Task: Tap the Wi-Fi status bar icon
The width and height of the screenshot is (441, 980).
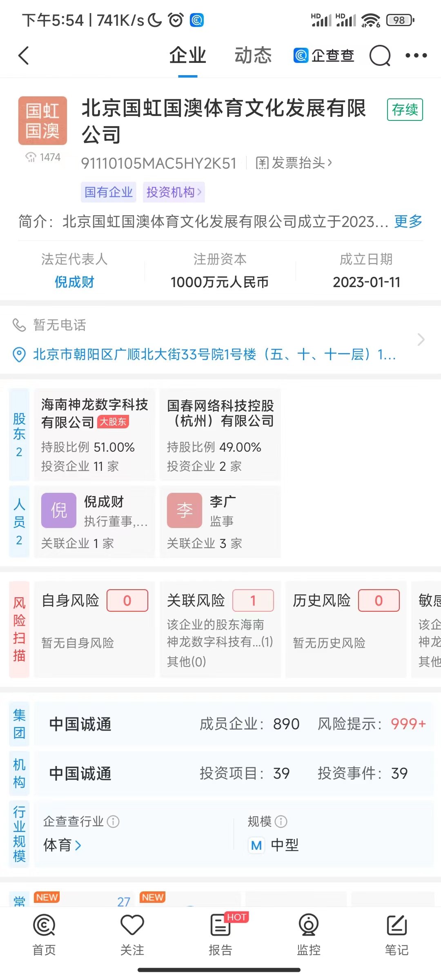Action: pyautogui.click(x=370, y=20)
